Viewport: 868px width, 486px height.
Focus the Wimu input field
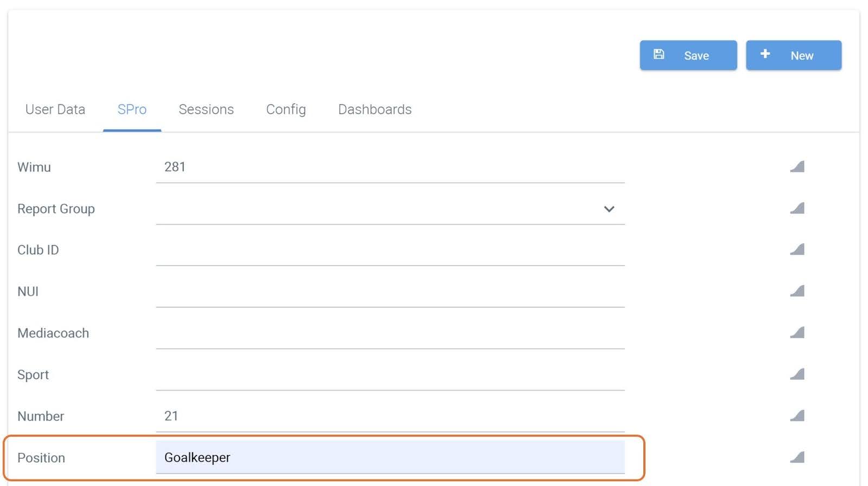[x=390, y=167]
